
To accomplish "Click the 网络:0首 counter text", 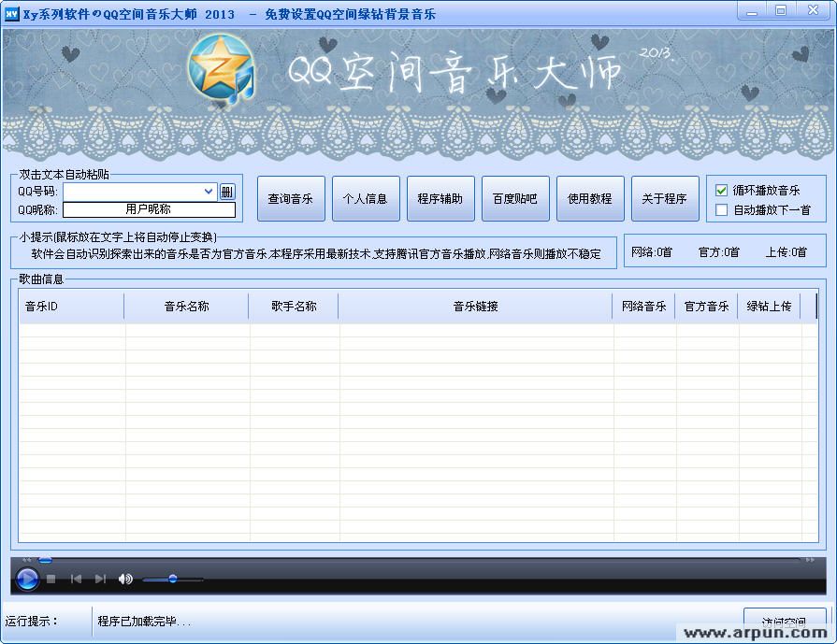I will [651, 251].
